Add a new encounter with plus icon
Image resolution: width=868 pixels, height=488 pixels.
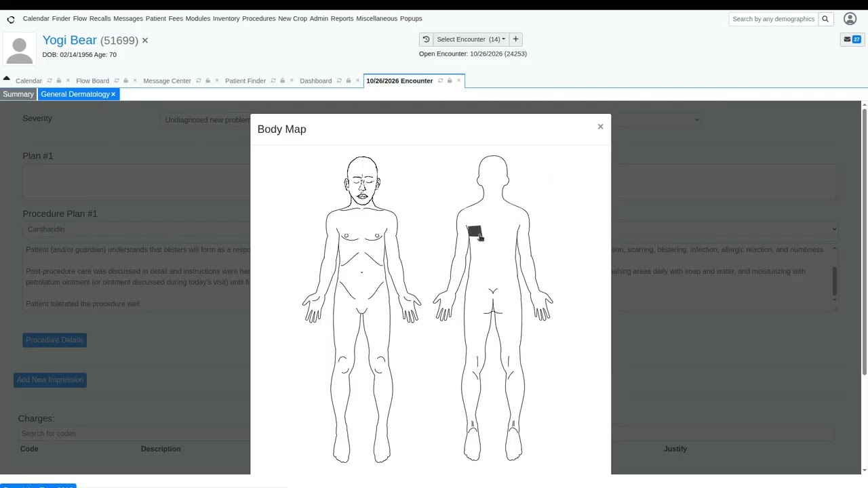pos(515,39)
